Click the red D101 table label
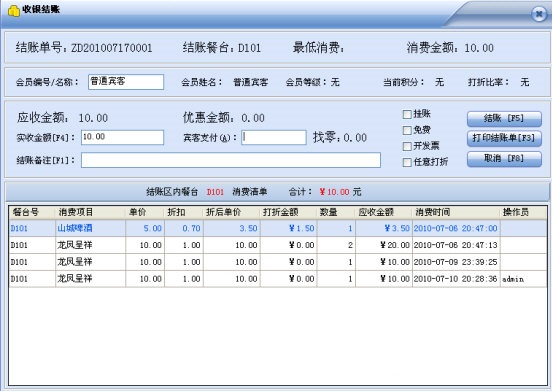The width and height of the screenshot is (552, 392). coord(215,192)
